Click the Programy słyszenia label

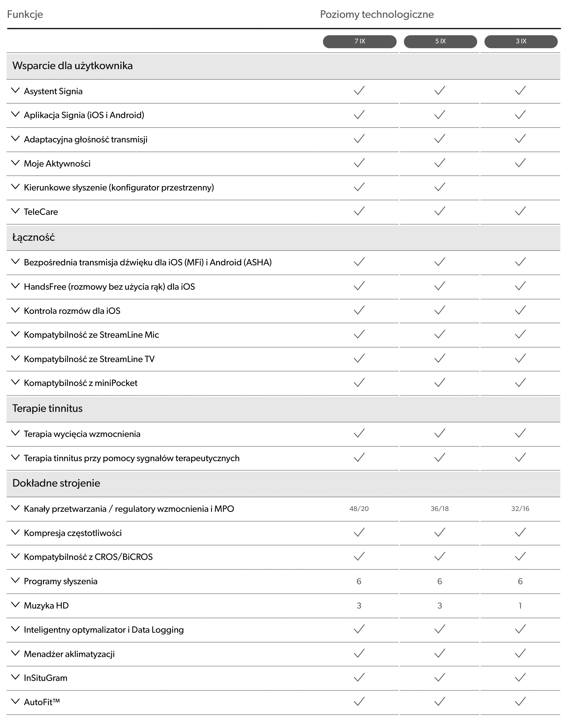pyautogui.click(x=61, y=581)
